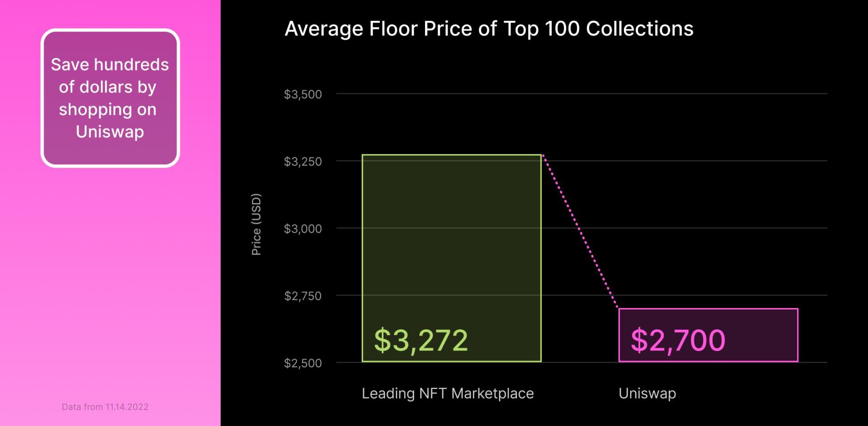Select the $3,500 y-axis label
The image size is (868, 426).
(303, 94)
